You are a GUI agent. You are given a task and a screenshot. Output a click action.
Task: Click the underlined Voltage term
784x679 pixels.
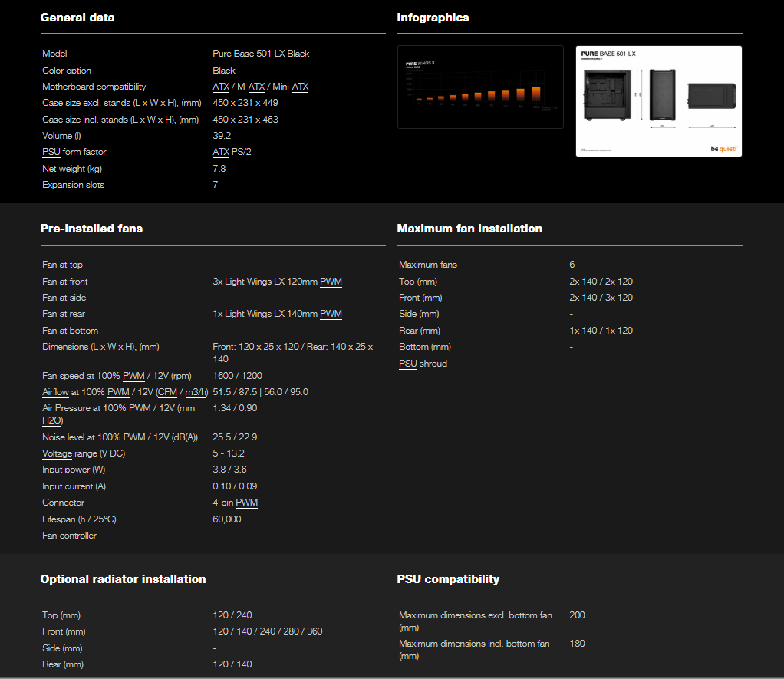[x=58, y=453]
